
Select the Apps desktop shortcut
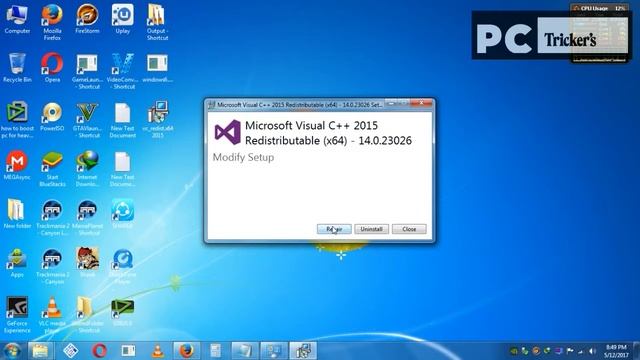(17, 263)
